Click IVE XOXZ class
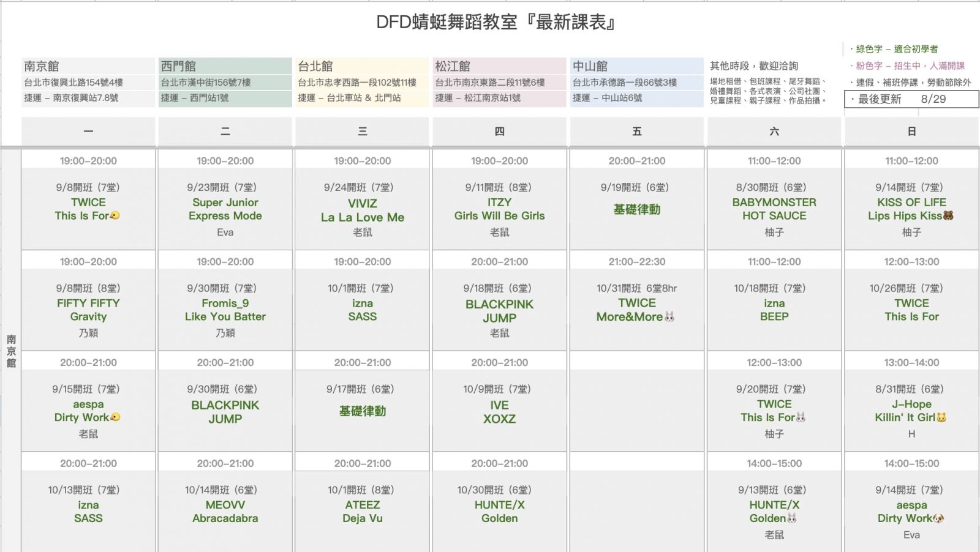Screen dimensions: 980x552 click(499, 412)
